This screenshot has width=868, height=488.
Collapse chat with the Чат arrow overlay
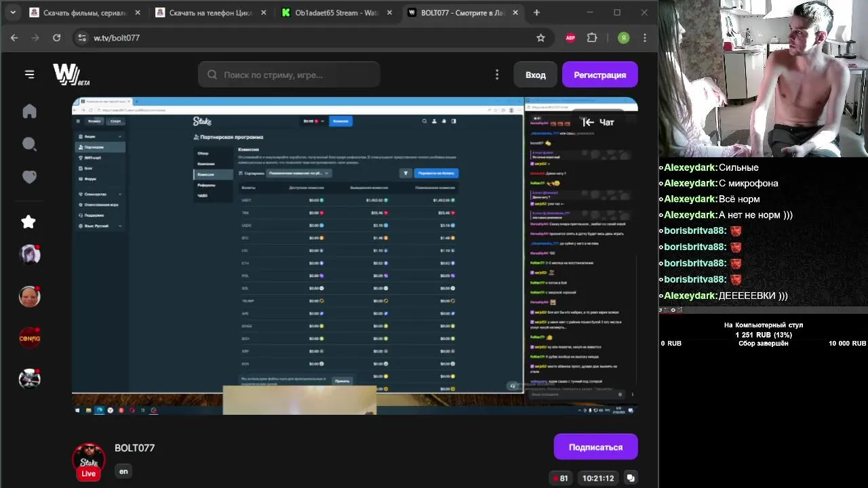[x=599, y=122]
